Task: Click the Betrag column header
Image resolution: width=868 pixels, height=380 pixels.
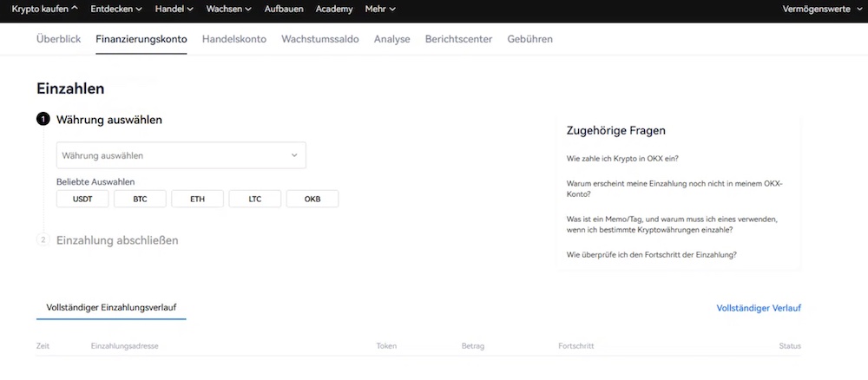Action: click(473, 346)
